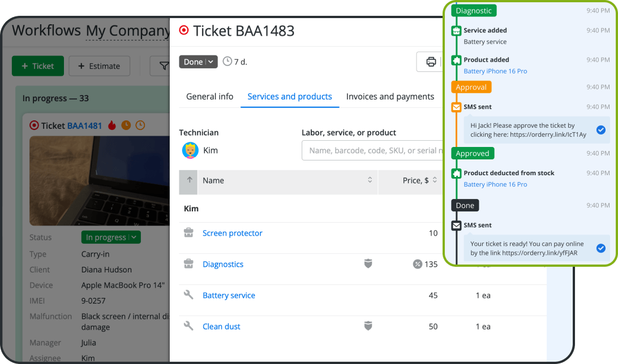The width and height of the screenshot is (618, 364).
Task: Click the wrench icon beside Battery service
Action: coord(189,295)
